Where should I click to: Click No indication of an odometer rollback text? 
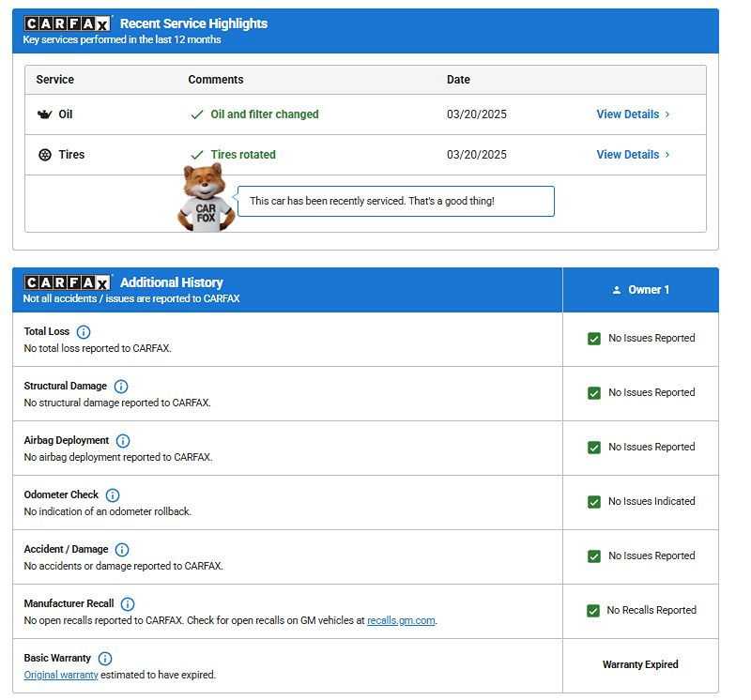pos(108,511)
